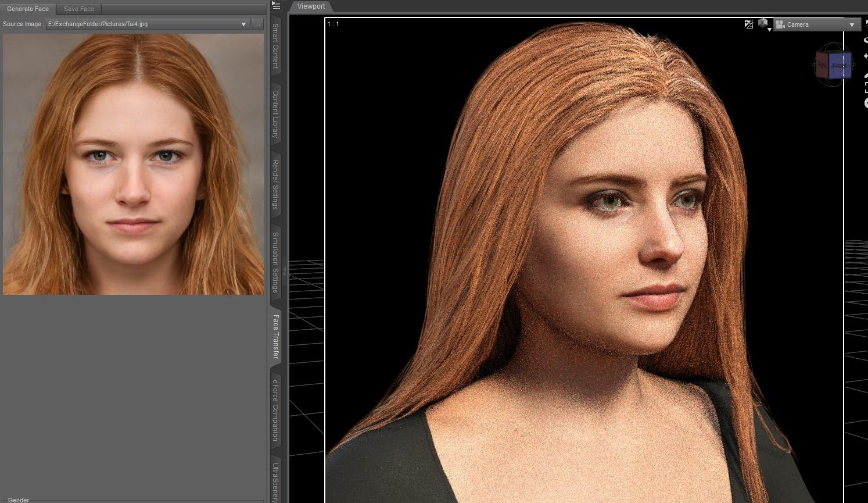Click the "1 : 1" aspect ratio label

click(x=333, y=24)
